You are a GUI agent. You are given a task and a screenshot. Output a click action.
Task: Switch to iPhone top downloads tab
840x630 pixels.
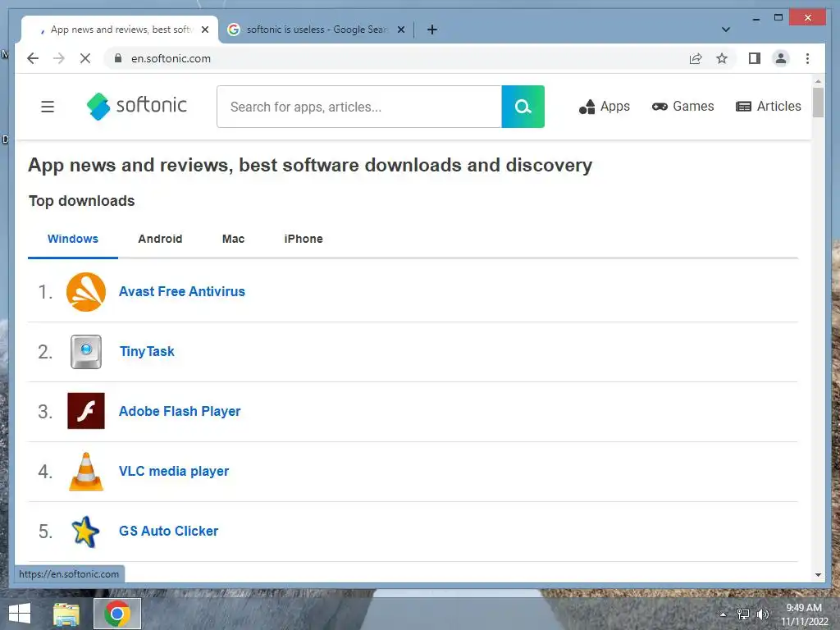[x=304, y=239]
